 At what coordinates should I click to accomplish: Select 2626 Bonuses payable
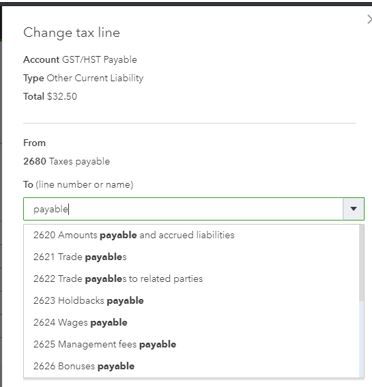coord(191,366)
